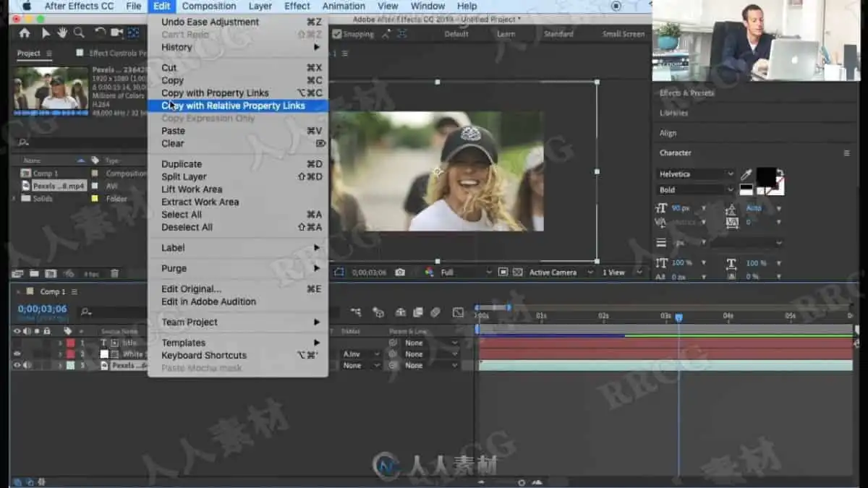Click the black fill color swatch

(x=766, y=176)
